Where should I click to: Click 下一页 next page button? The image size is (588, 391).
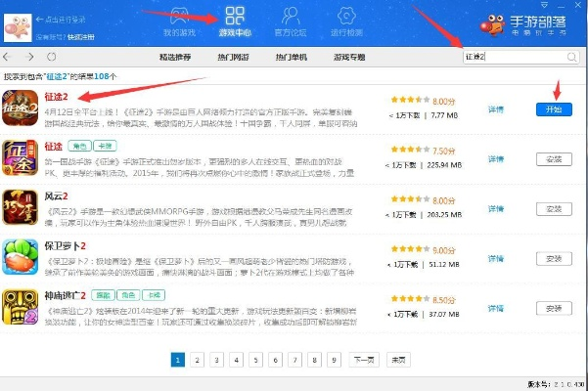(x=364, y=360)
